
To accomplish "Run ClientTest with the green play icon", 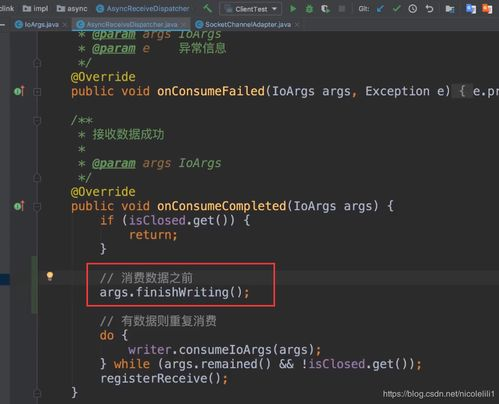I will coord(293,9).
